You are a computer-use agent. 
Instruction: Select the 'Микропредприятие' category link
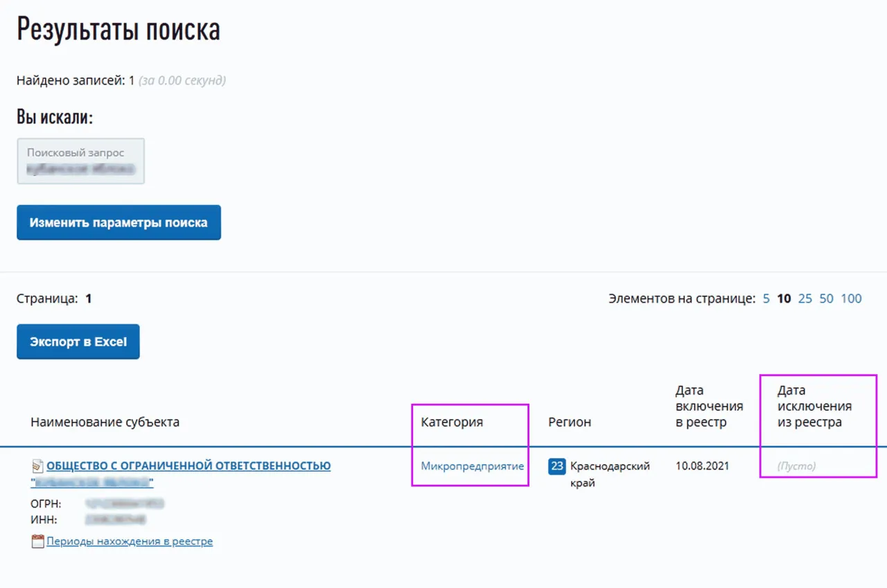pyautogui.click(x=472, y=466)
